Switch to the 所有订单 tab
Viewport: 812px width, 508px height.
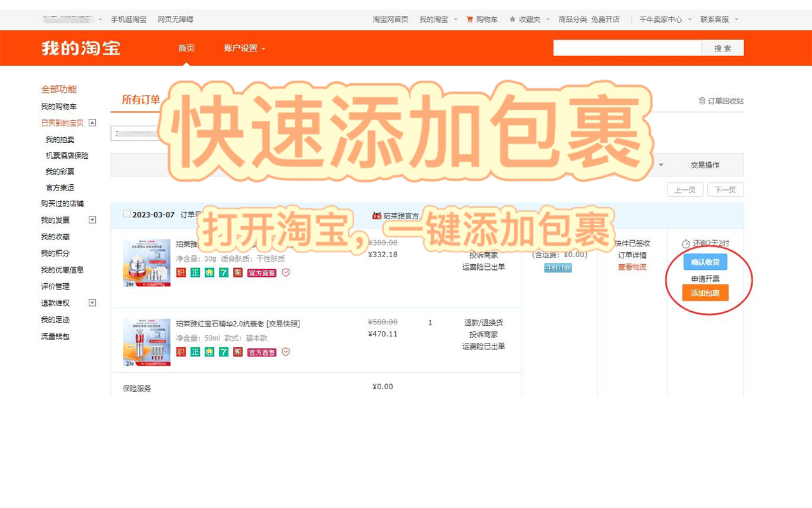[141, 100]
